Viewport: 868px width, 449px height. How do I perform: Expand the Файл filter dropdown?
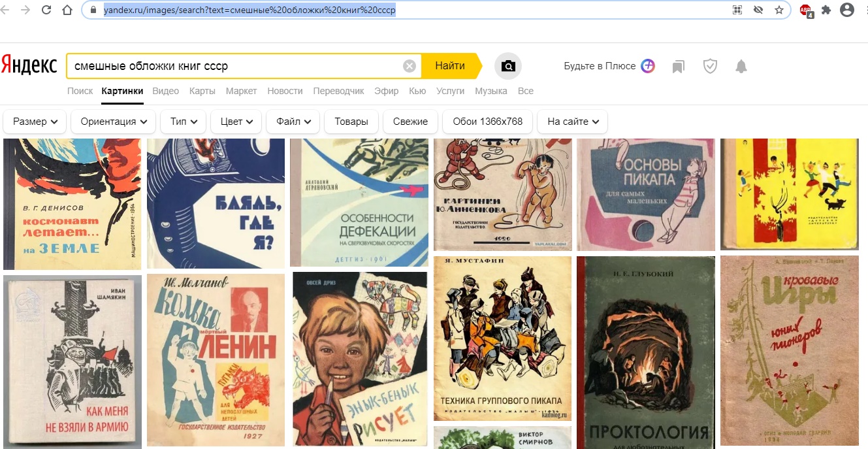pos(293,122)
